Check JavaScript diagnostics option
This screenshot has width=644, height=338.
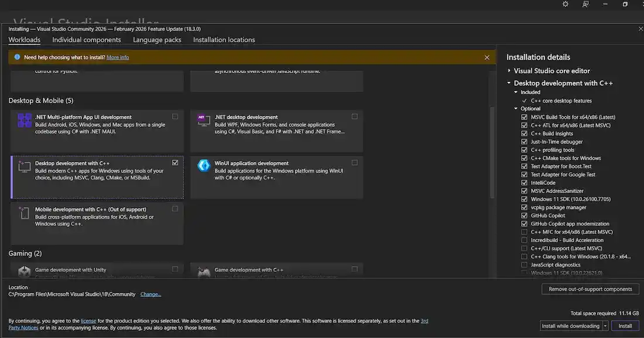point(524,264)
